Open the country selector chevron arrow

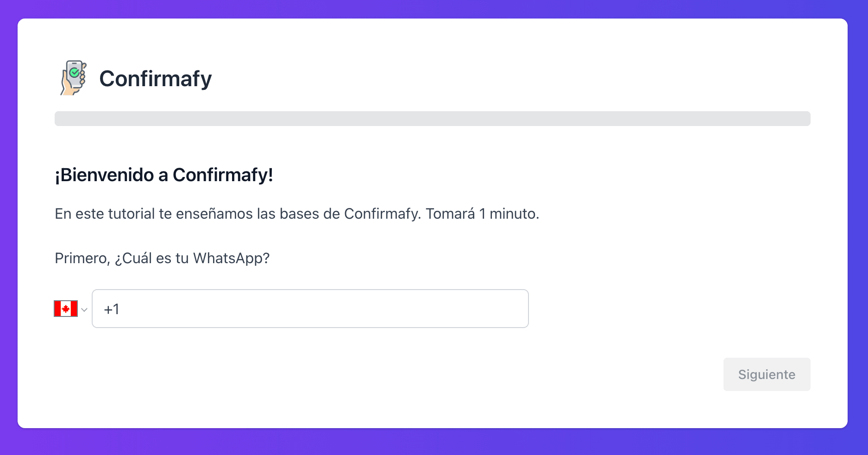pos(84,310)
